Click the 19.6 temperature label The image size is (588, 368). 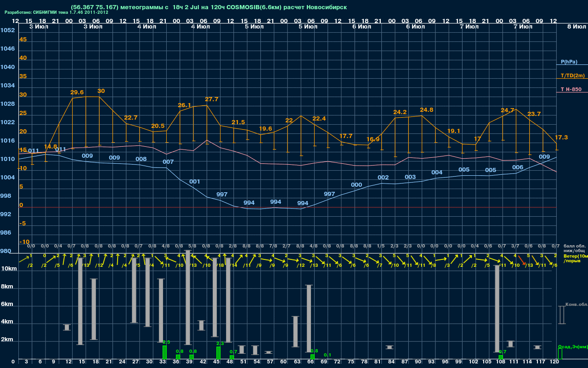point(266,129)
